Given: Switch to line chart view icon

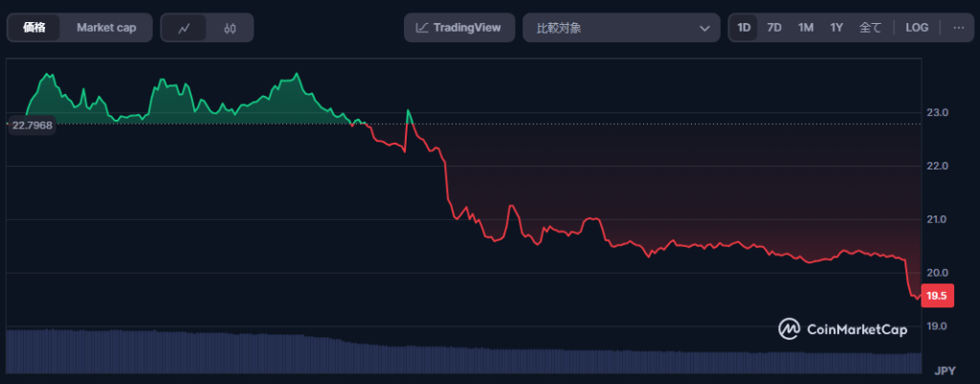Looking at the screenshot, I should pos(185,28).
